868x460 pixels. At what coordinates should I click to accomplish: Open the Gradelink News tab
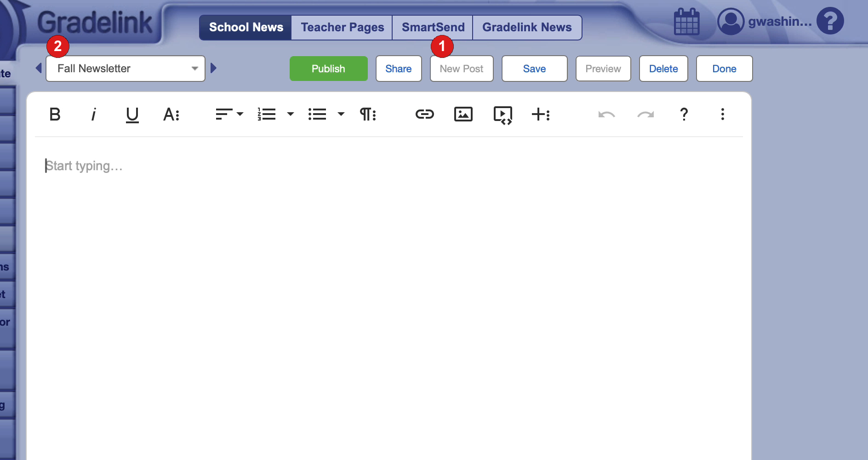pos(527,27)
